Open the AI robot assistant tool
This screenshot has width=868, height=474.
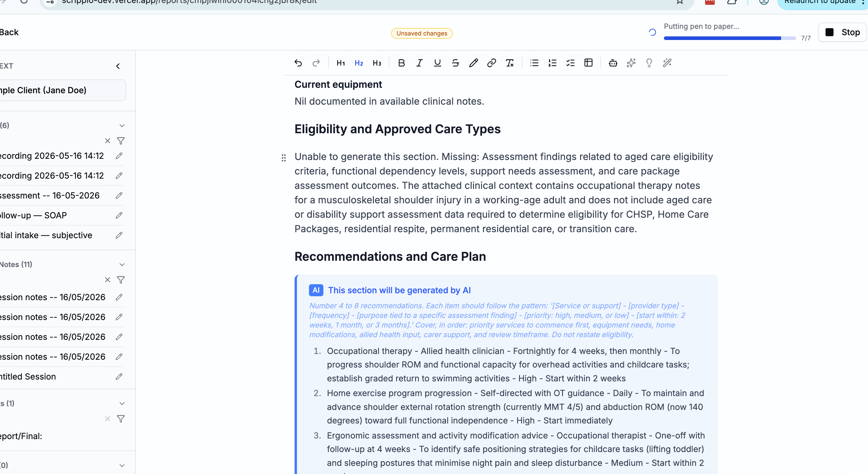click(x=613, y=63)
